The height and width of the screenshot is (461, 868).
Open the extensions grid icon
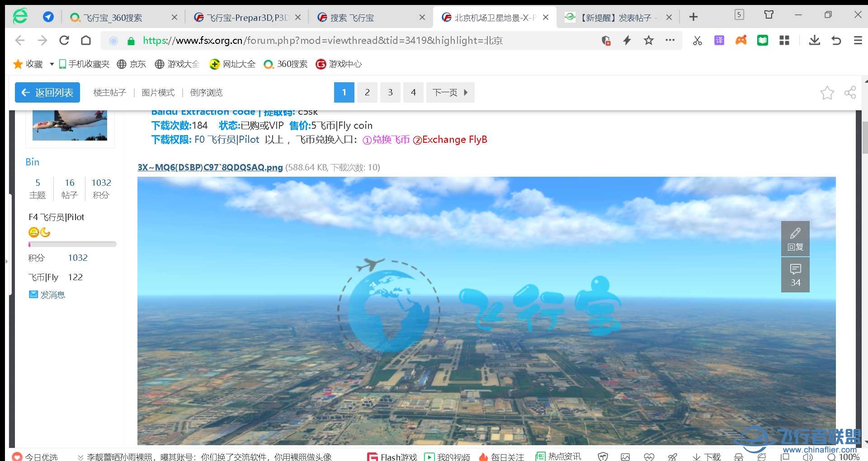tap(784, 41)
